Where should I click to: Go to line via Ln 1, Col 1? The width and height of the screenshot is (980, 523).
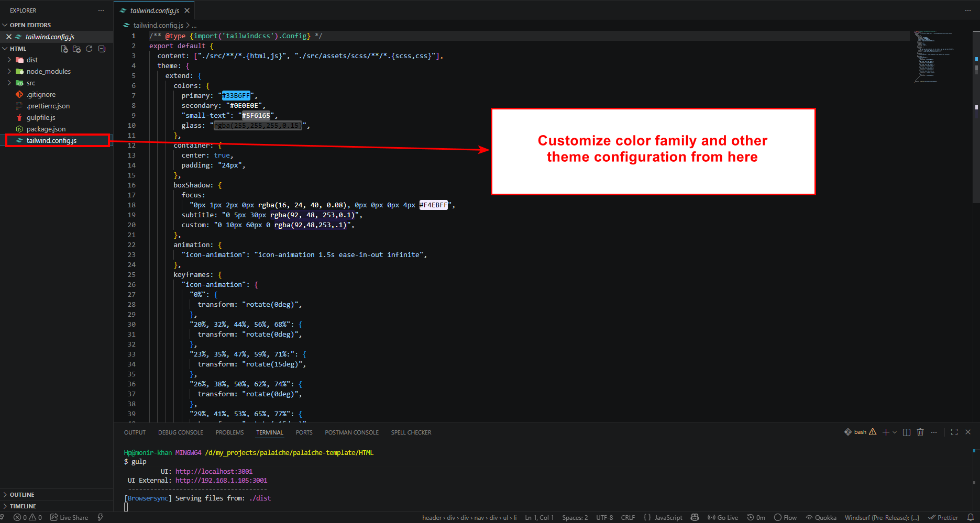[539, 518]
